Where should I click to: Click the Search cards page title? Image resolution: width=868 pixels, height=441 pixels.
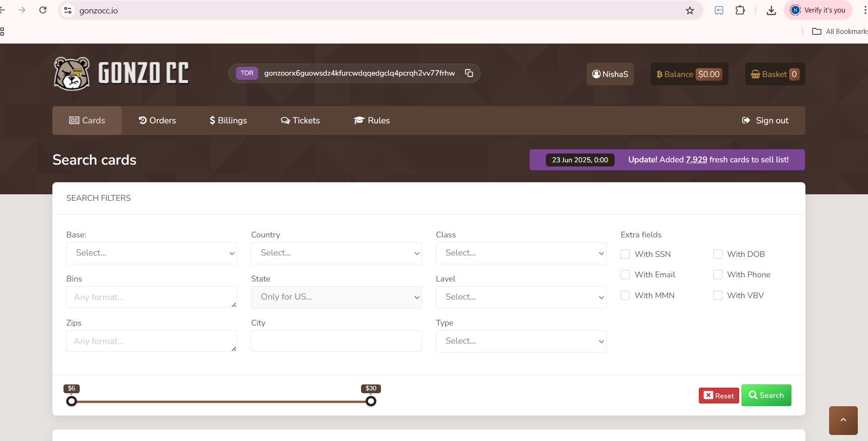pos(95,160)
